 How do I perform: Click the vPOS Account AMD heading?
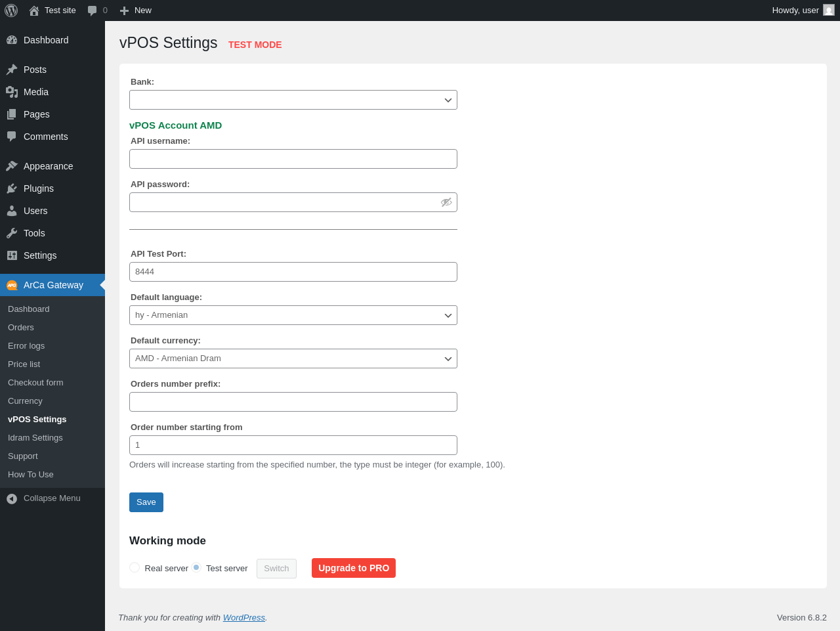click(176, 125)
